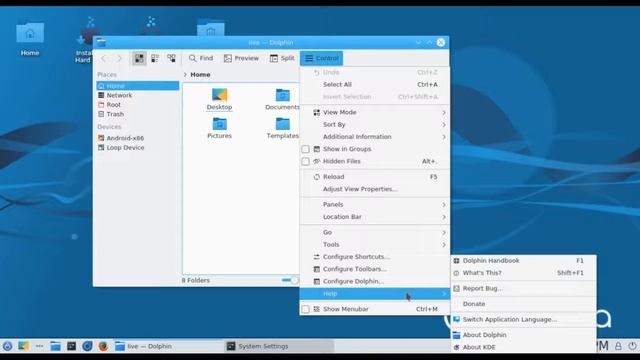
Task: Open About KDE
Action: 523,347
